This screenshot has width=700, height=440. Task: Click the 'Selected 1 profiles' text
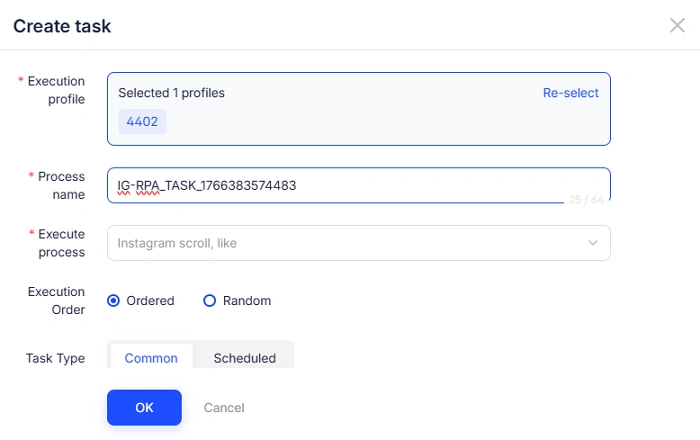171,93
